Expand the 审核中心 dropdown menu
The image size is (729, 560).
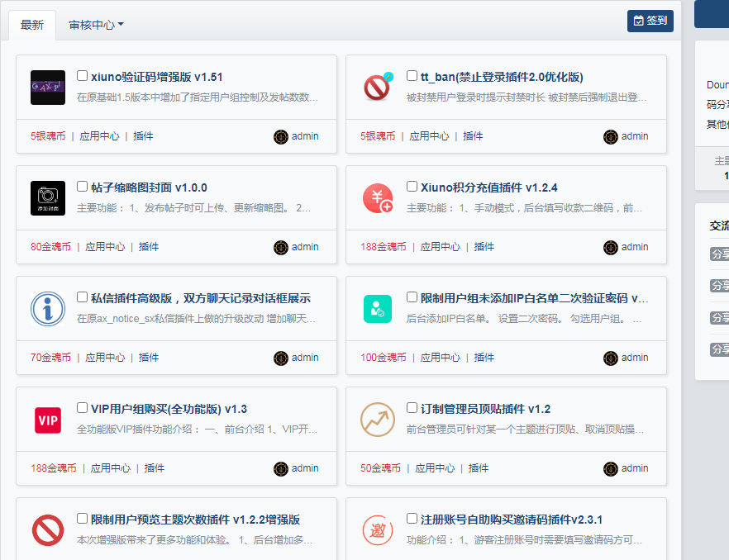[97, 25]
